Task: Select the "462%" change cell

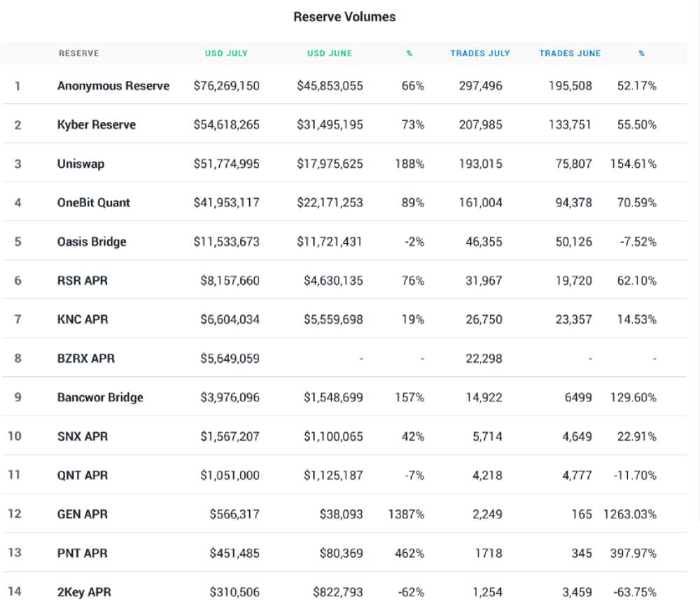Action: click(409, 553)
